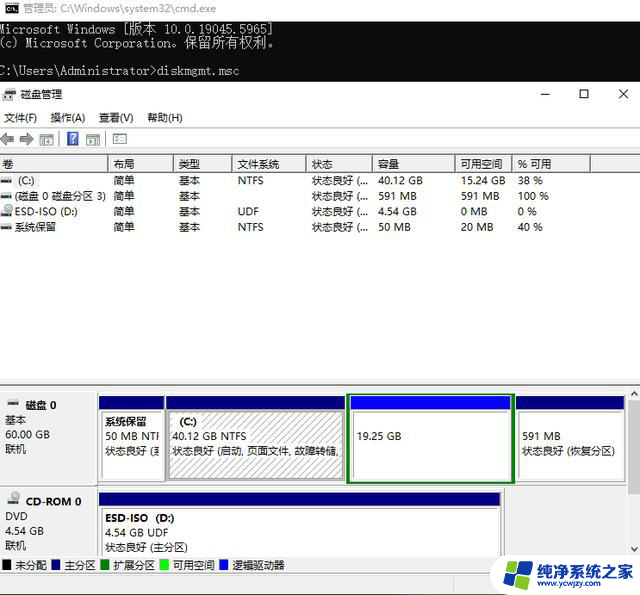640x595 pixels.
Task: Click the 4.54 GB capacity cell in list
Action: coord(397,211)
